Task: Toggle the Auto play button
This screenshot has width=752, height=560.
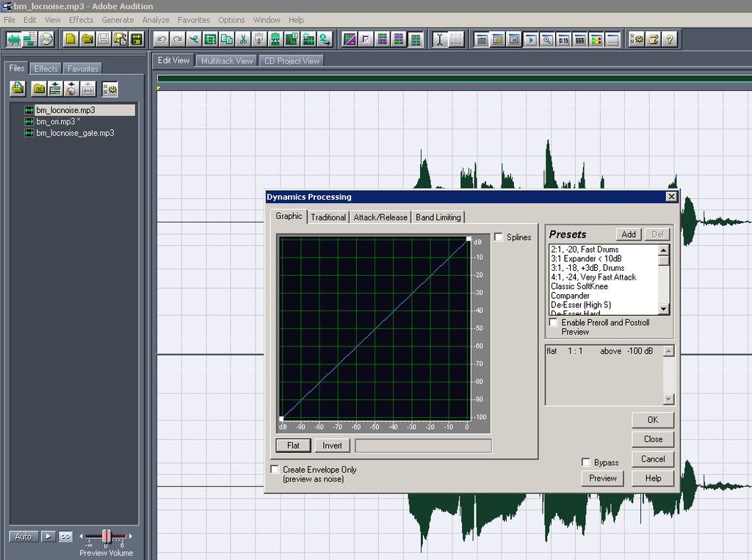Action: pyautogui.click(x=23, y=537)
